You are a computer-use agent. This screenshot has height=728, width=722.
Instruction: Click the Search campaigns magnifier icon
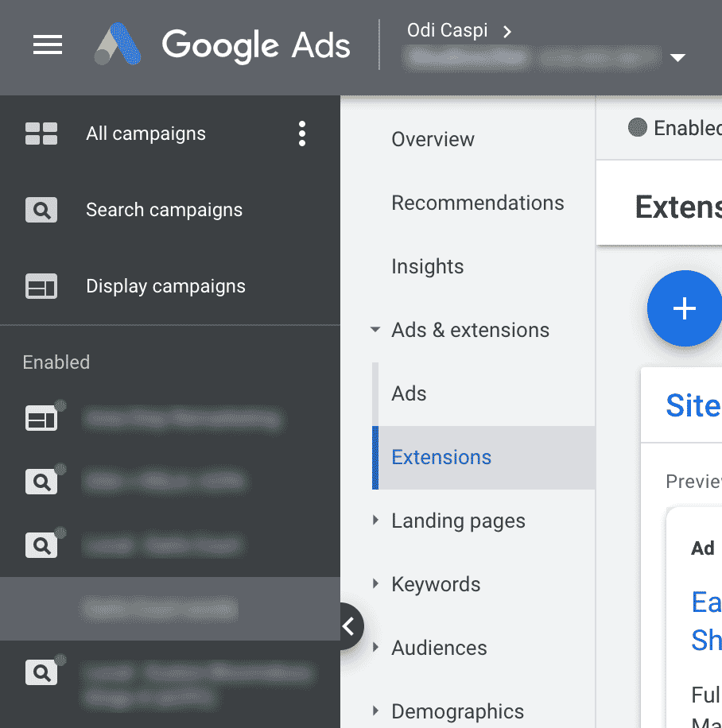(41, 210)
